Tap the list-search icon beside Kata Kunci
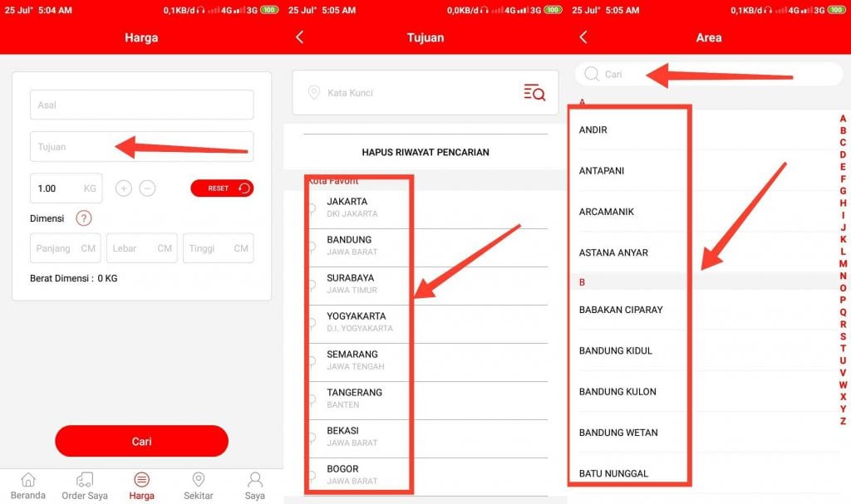The height and width of the screenshot is (504, 851). (x=534, y=93)
